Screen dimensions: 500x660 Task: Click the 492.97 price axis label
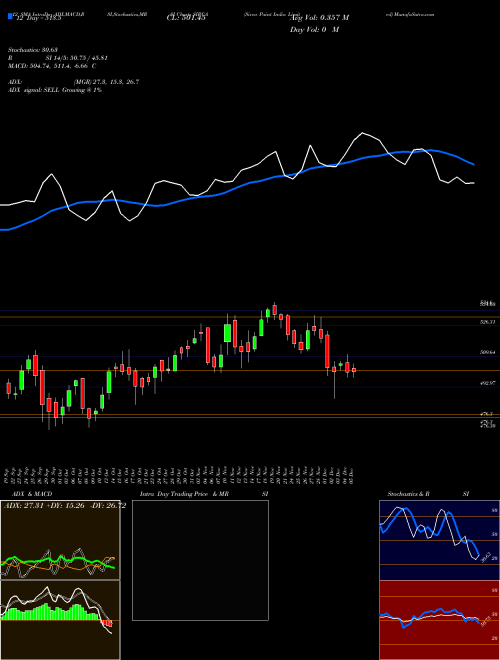(487, 383)
